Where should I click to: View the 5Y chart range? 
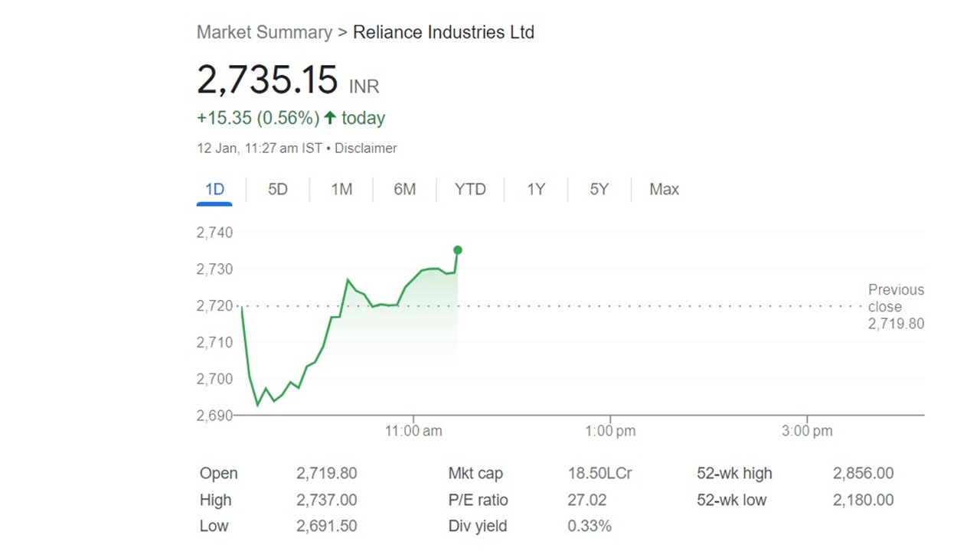599,189
